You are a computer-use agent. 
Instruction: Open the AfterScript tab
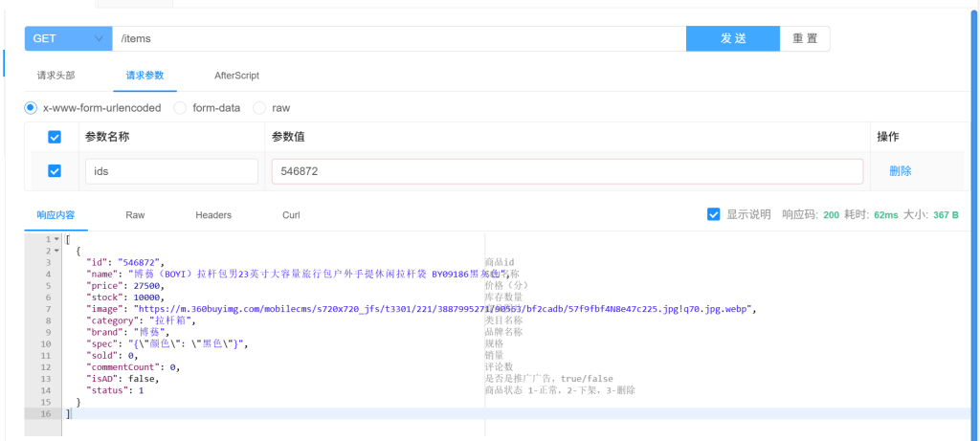(x=236, y=76)
